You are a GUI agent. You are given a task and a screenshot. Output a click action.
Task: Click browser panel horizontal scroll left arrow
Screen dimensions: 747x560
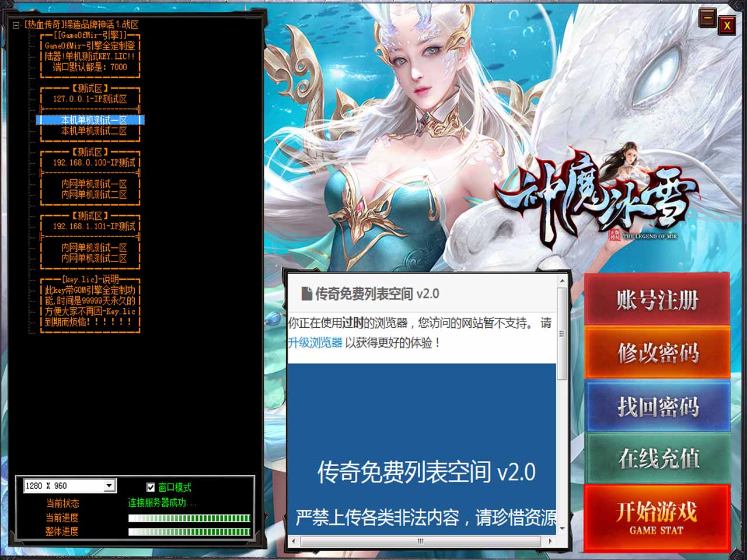(293, 541)
